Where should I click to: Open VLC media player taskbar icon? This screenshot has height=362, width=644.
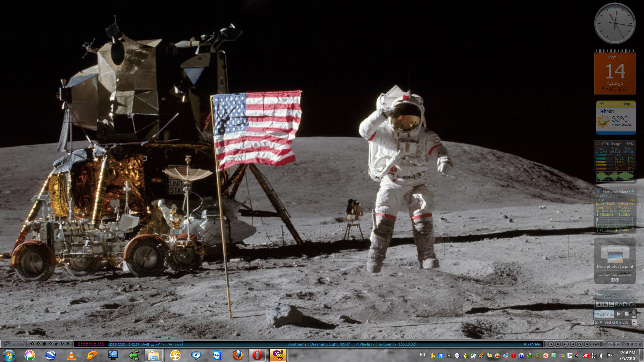coord(71,355)
